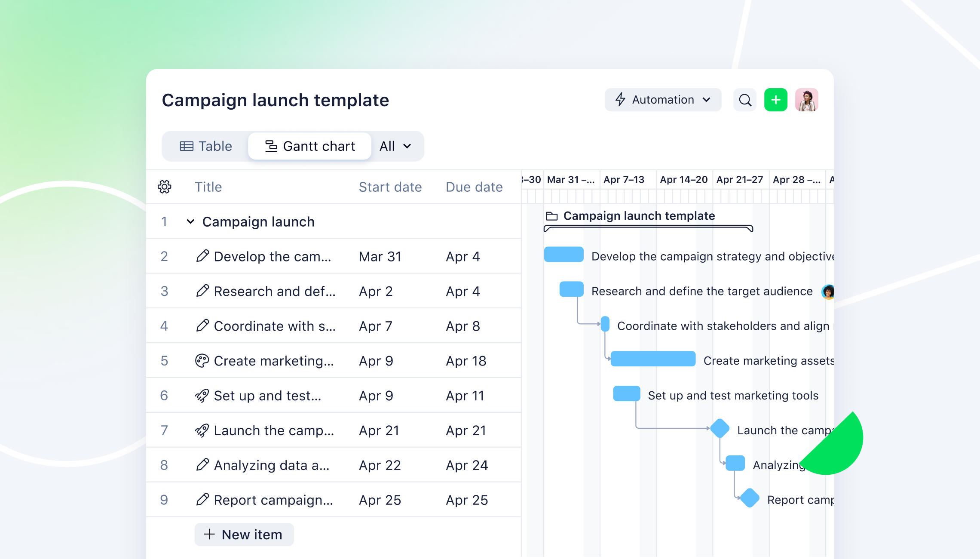Open the All filter dropdown
This screenshot has height=559, width=980.
pyautogui.click(x=395, y=146)
